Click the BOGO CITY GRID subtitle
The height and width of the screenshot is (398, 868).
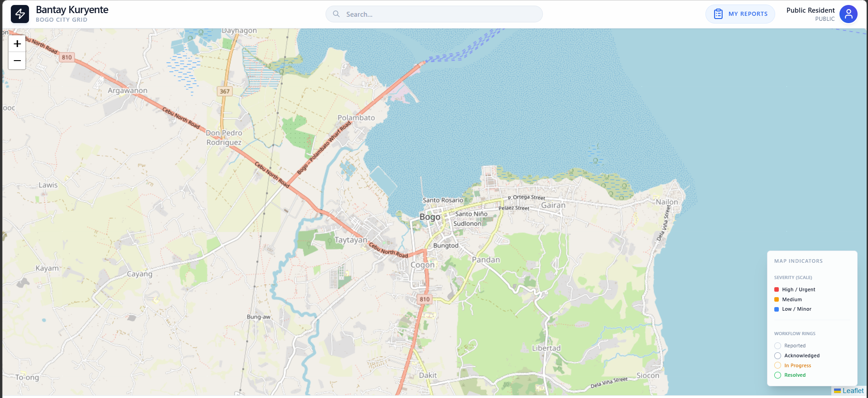coord(62,20)
